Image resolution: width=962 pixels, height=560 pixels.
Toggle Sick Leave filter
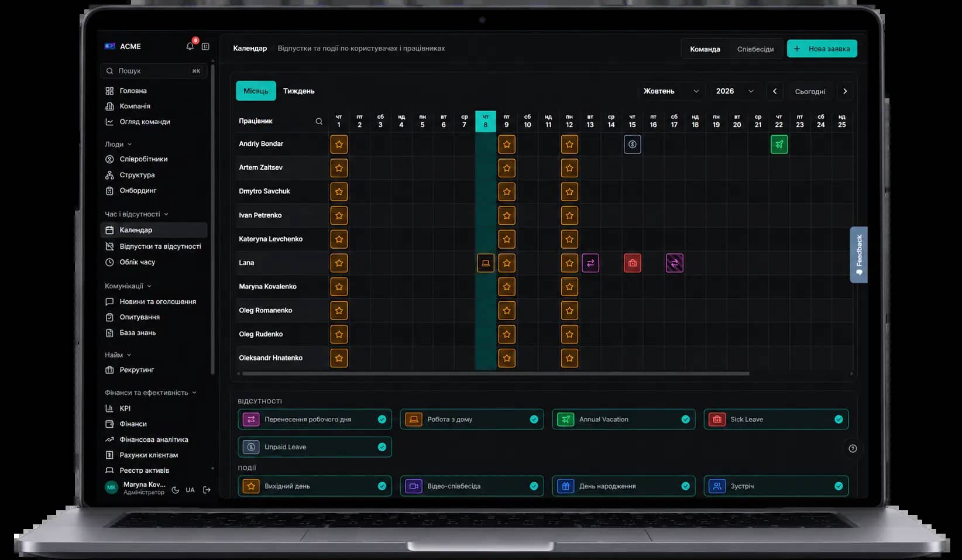click(x=776, y=419)
